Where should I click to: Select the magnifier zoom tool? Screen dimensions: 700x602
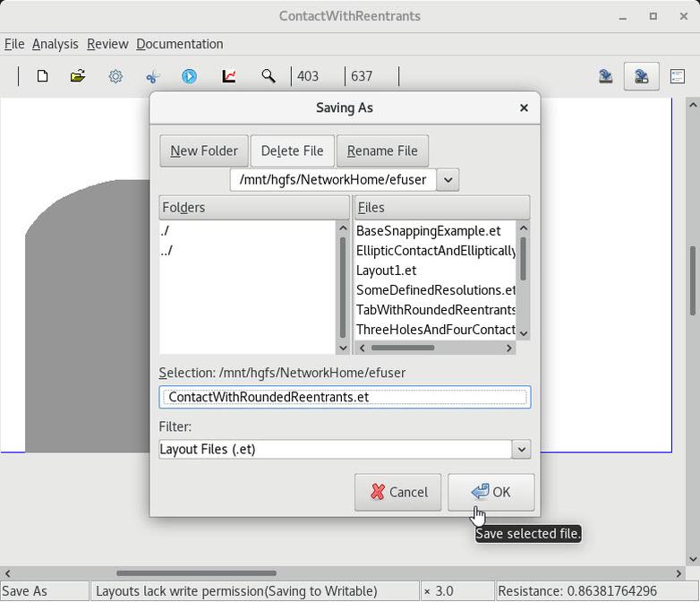coord(268,76)
